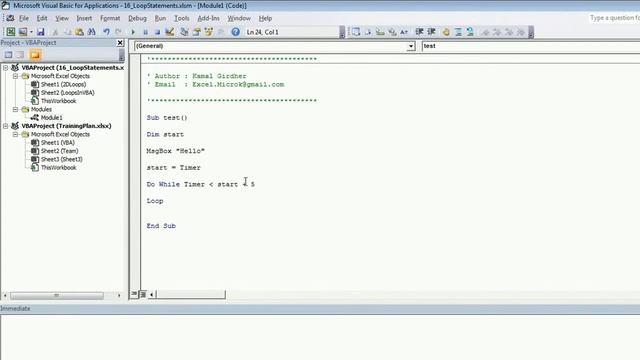Open the Add-Ins menu
640x360 pixels.
[x=209, y=18]
